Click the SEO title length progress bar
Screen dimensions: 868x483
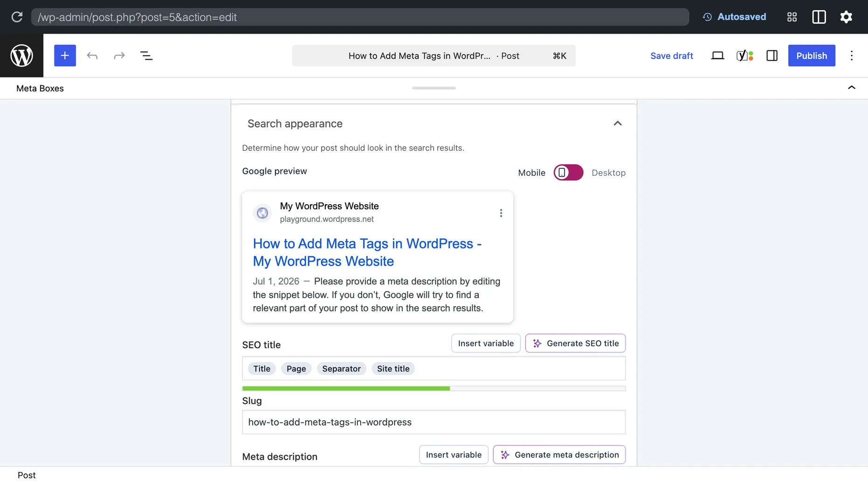pyautogui.click(x=434, y=388)
